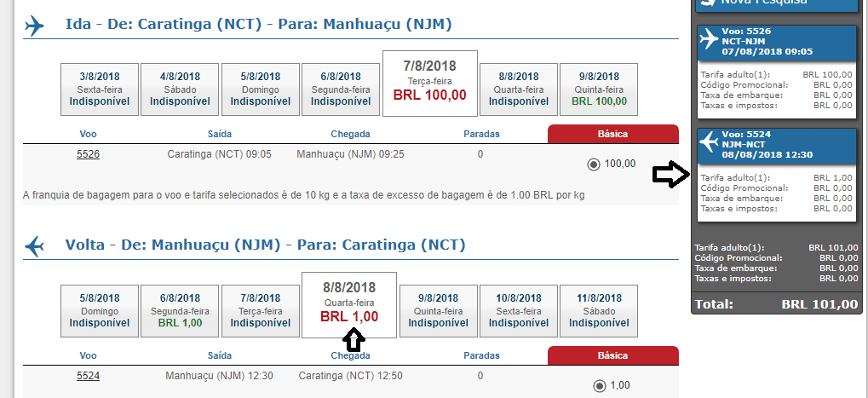Choose outbound date 9/8/2018 Quinta-feira
The height and width of the screenshot is (398, 868).
click(x=599, y=89)
